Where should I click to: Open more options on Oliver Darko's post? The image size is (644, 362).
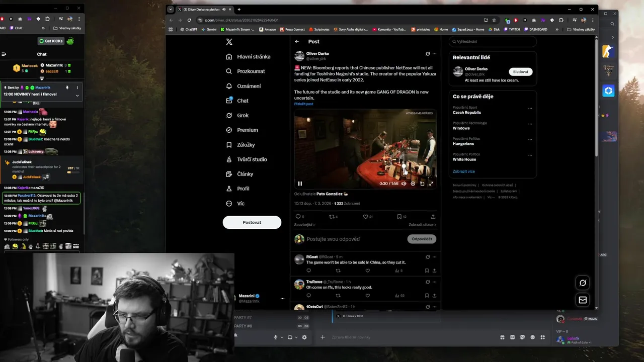[434, 54]
